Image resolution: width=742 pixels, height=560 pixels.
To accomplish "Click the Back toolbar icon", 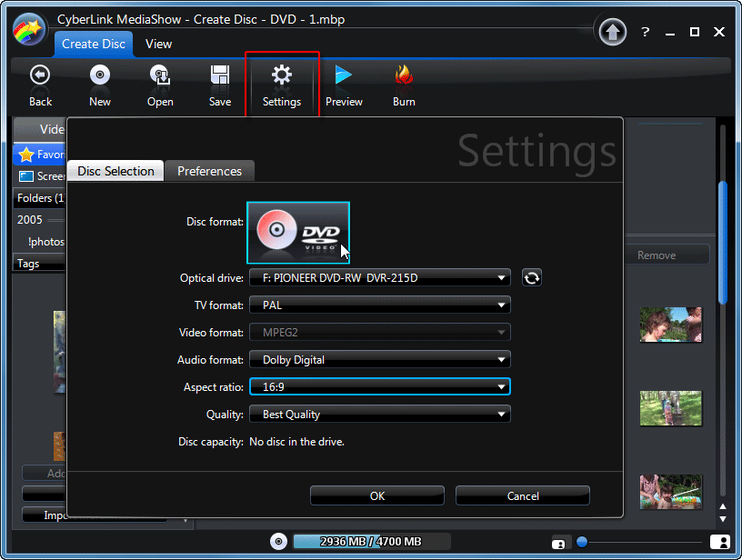I will (x=40, y=85).
